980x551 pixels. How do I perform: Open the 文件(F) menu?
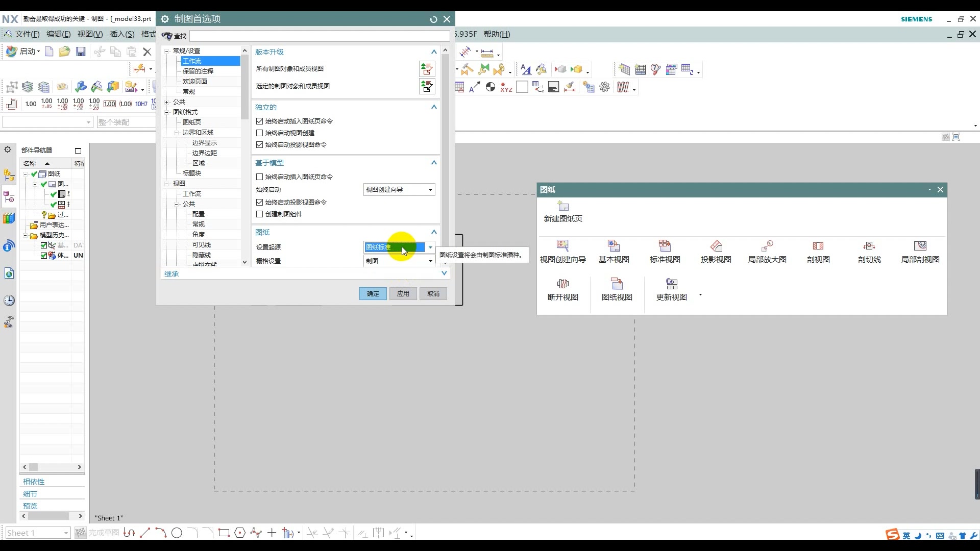pyautogui.click(x=27, y=34)
